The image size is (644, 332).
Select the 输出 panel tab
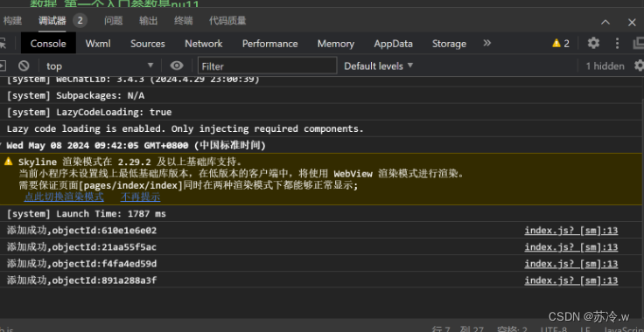[x=148, y=20]
